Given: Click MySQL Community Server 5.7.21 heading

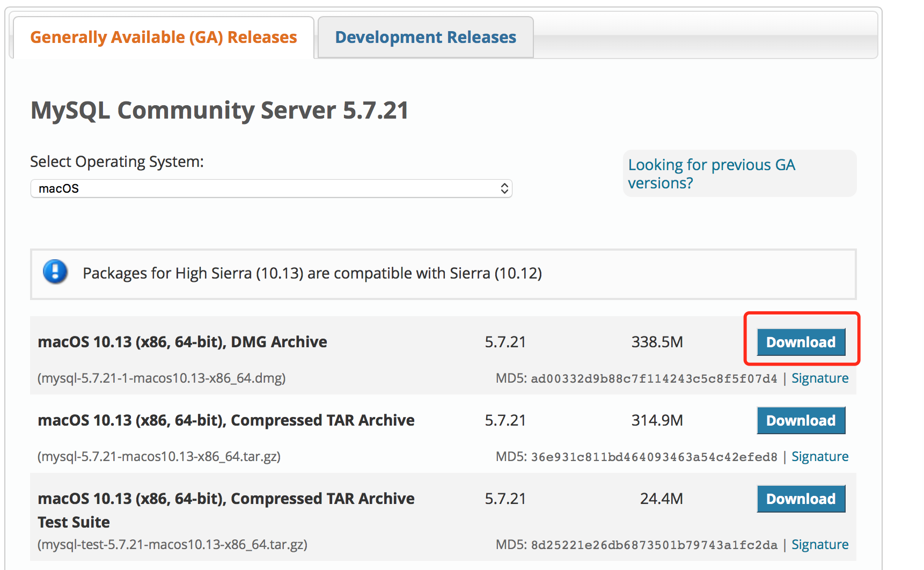Looking at the screenshot, I should point(219,111).
